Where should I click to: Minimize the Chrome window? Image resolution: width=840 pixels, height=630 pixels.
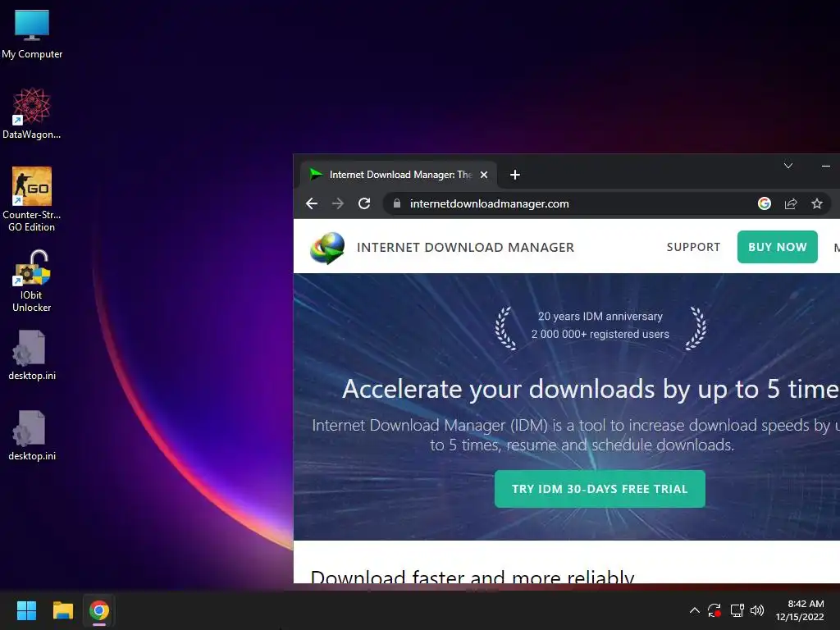coord(825,166)
